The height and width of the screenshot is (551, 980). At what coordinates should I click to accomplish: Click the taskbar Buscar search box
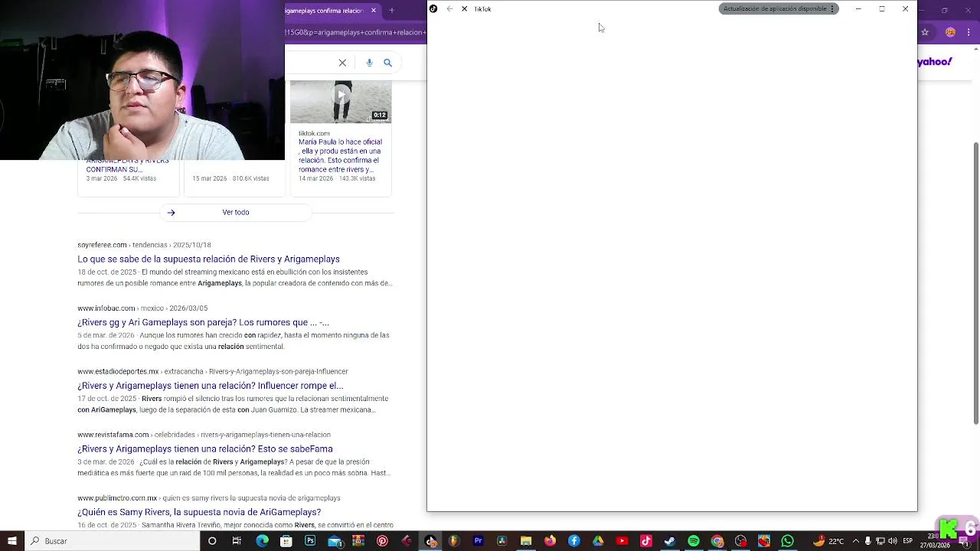click(112, 541)
